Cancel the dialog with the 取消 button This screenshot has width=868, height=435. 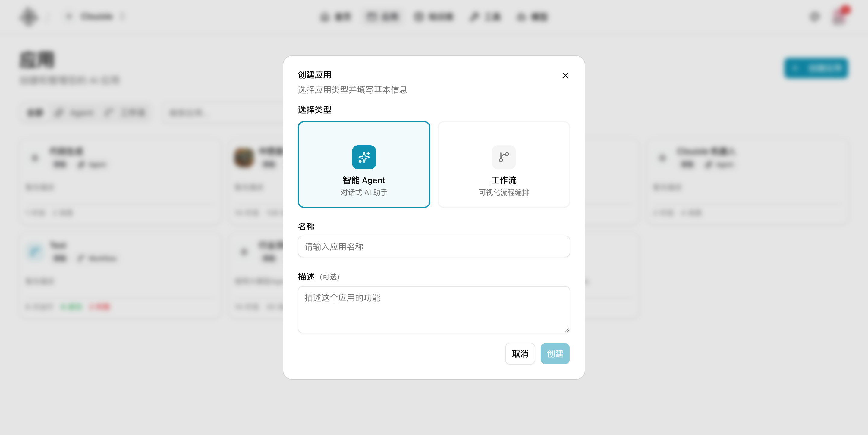tap(520, 354)
